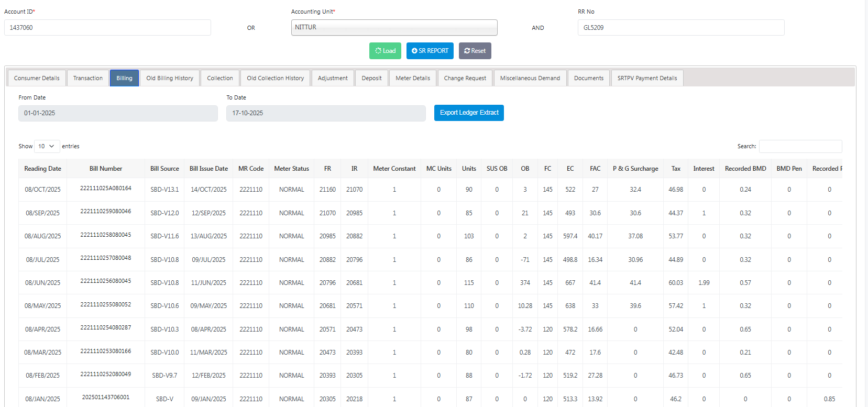Viewport: 868px width, 407px height.
Task: Sort table by Bill Issue Date header
Action: 208,169
